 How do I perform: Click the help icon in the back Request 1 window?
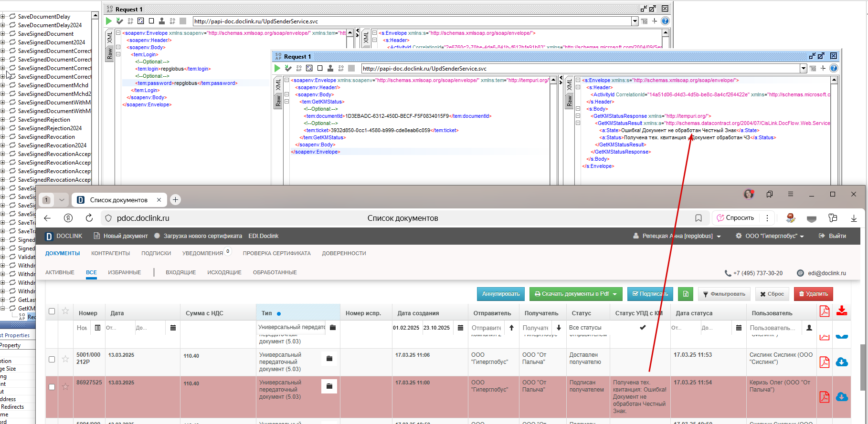665,21
